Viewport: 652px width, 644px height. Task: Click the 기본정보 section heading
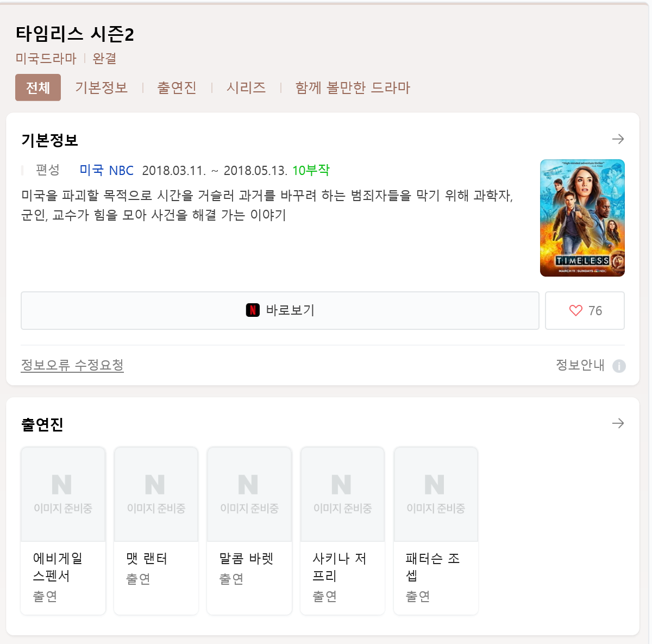(49, 140)
